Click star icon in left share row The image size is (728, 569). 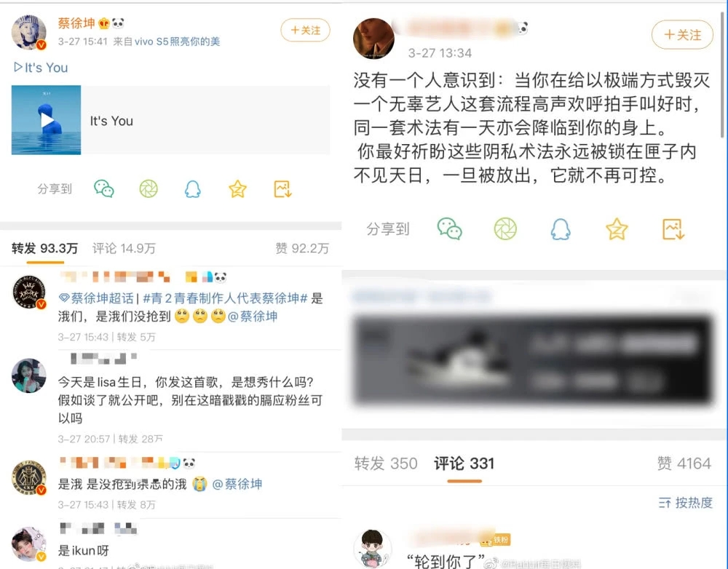tap(238, 189)
